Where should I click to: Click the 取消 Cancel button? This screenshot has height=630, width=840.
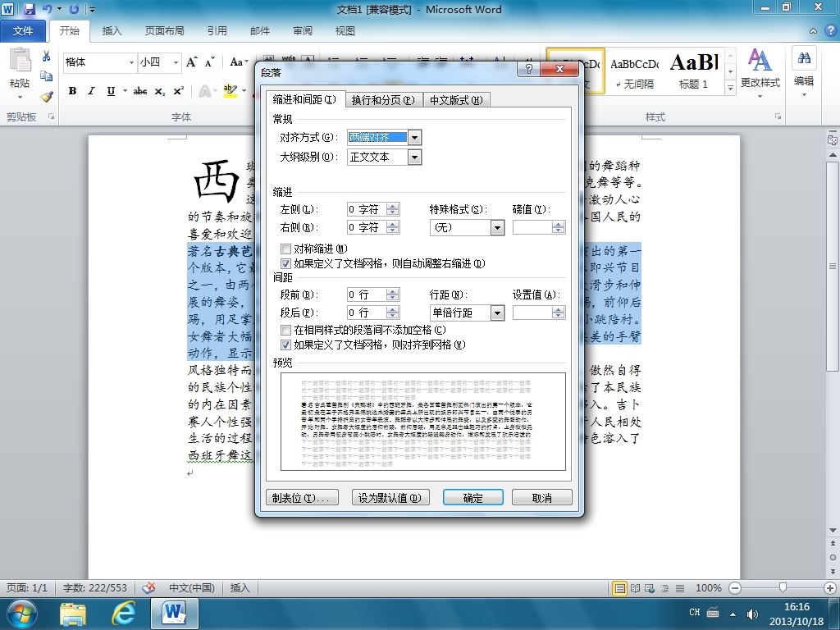pyautogui.click(x=542, y=498)
